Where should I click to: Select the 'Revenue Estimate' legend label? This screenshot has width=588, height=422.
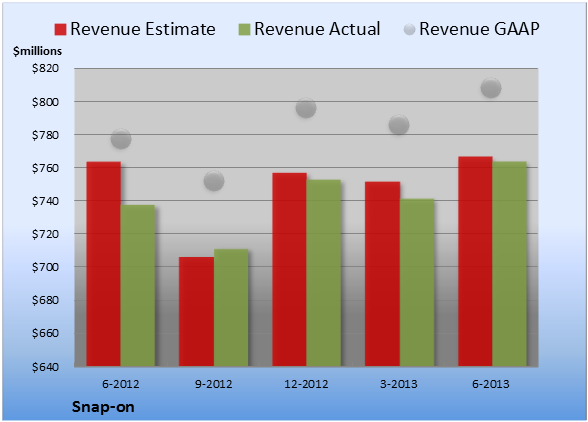point(143,29)
